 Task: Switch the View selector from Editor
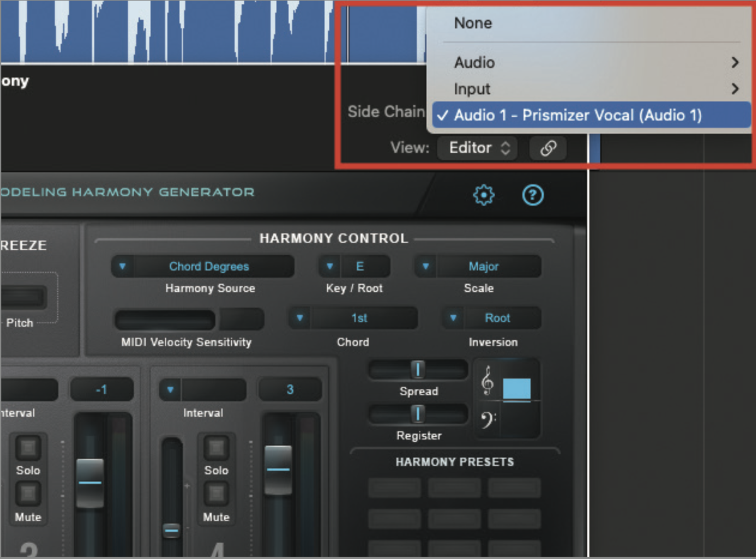[477, 147]
